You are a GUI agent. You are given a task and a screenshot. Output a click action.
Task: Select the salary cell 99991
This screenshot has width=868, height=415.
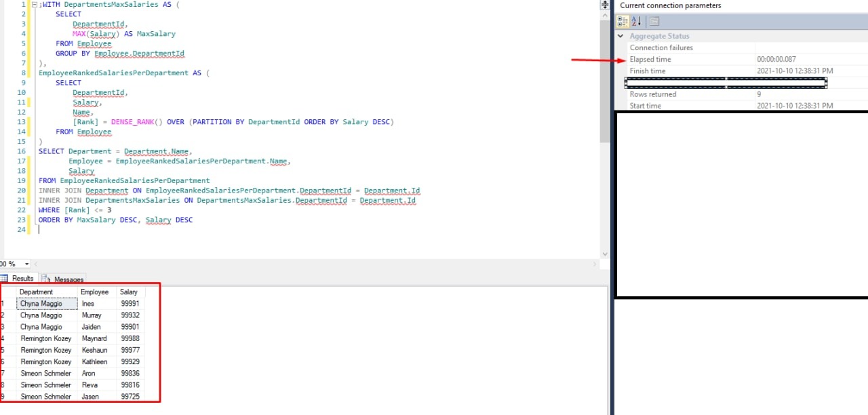pyautogui.click(x=131, y=304)
